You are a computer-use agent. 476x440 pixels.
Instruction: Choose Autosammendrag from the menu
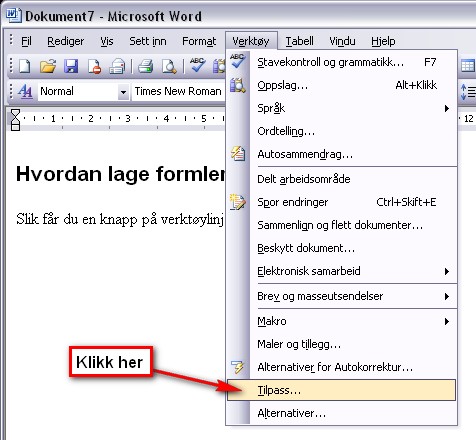click(342, 154)
